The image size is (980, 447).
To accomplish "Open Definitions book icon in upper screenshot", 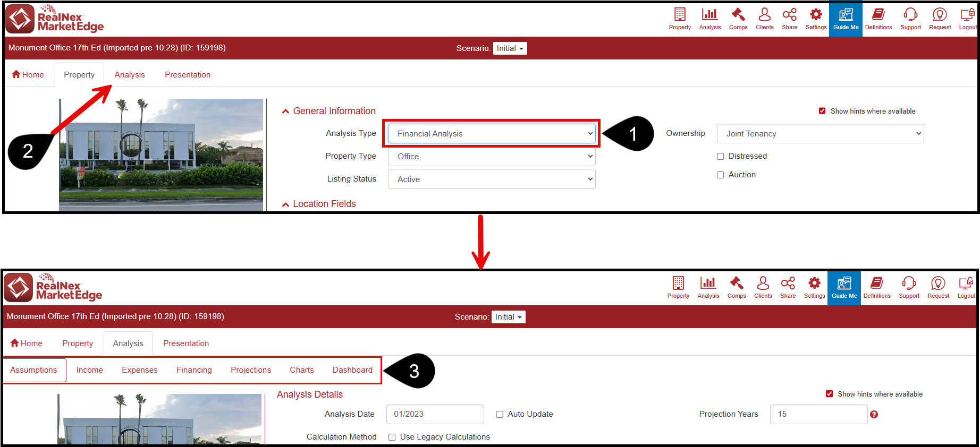I will point(878,19).
